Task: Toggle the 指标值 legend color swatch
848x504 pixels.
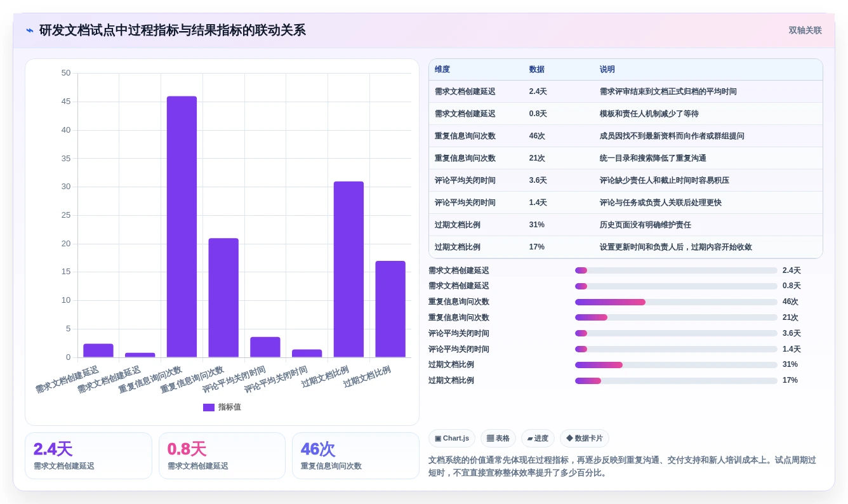Action: [209, 408]
